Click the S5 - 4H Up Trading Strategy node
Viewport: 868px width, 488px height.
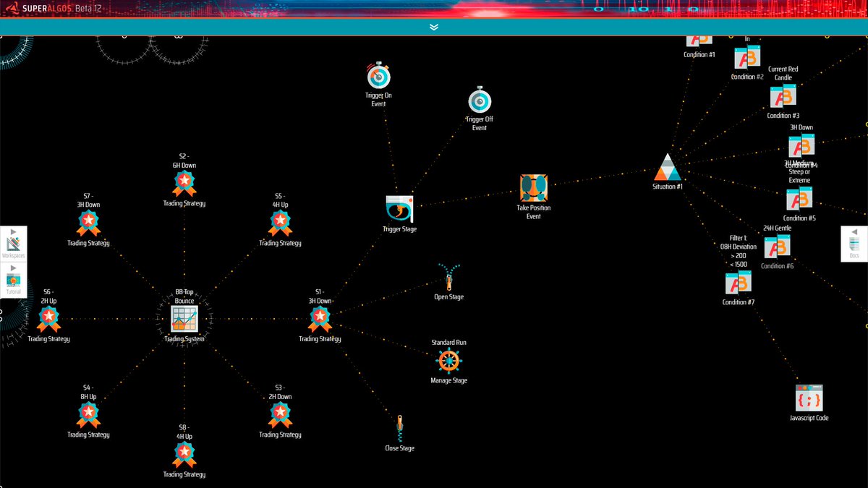[280, 223]
